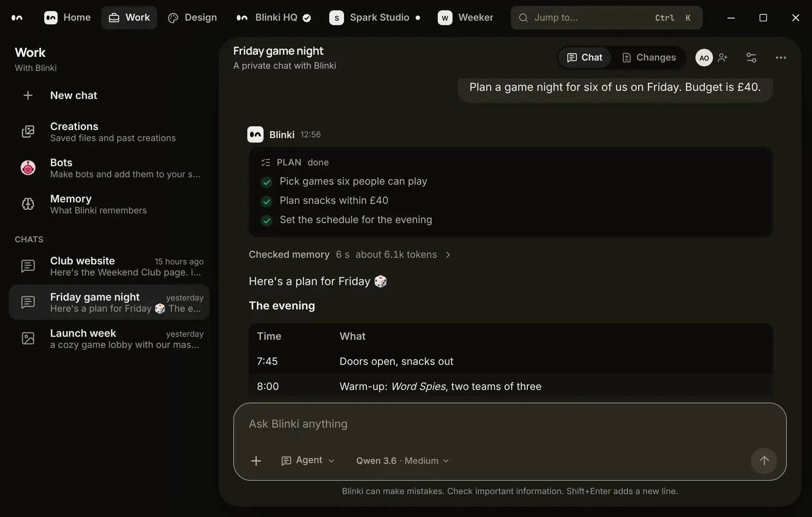This screenshot has height=517, width=812.
Task: Open the three-dot more options menu
Action: pos(781,57)
